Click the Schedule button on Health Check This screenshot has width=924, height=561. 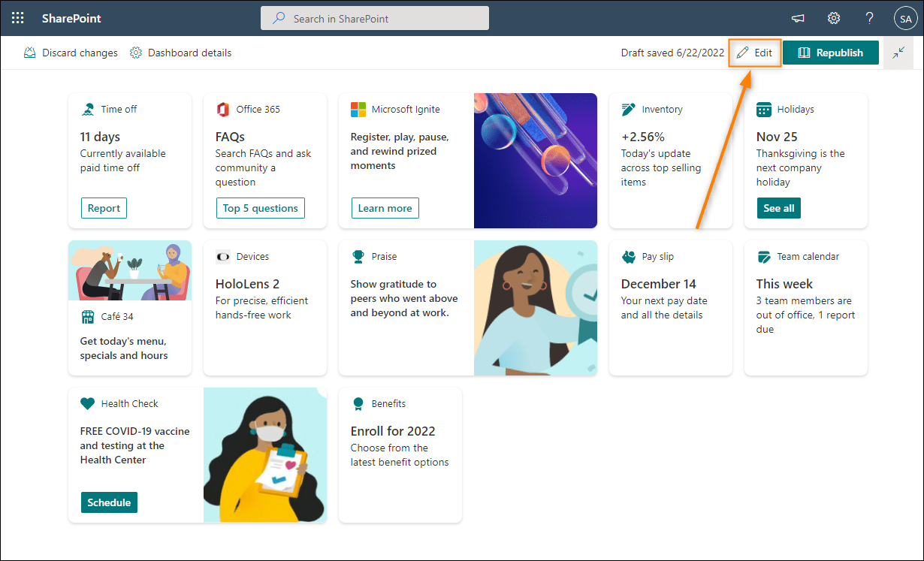point(109,502)
